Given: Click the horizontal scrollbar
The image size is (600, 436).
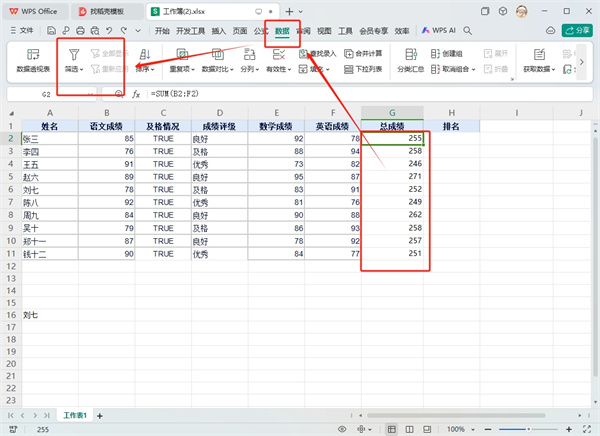Looking at the screenshot, I should 456,415.
